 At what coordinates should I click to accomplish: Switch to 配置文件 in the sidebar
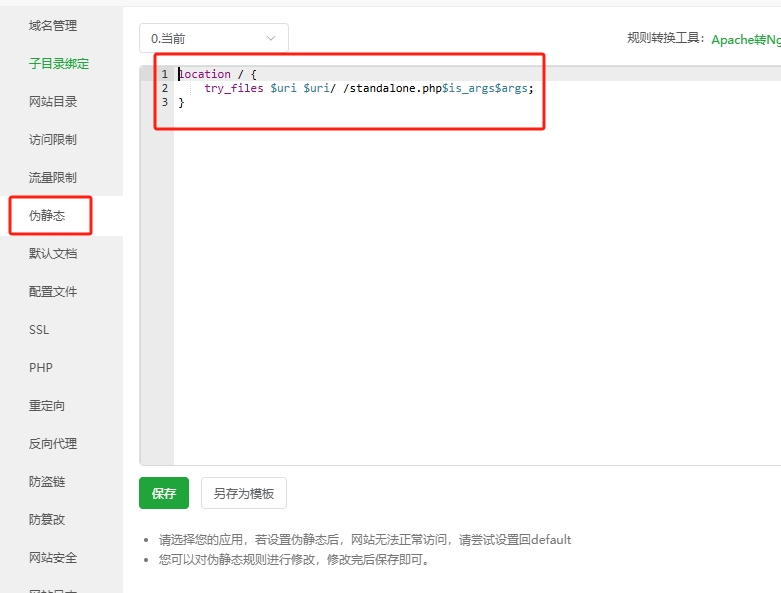pos(53,292)
